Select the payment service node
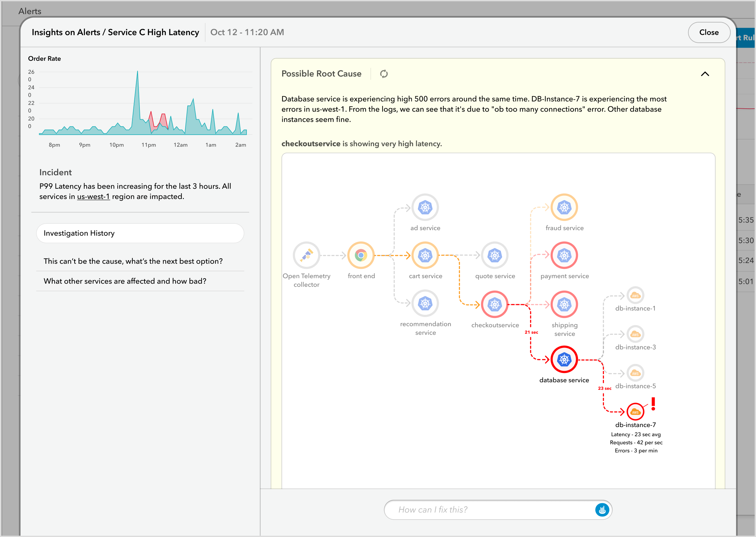 pos(564,255)
